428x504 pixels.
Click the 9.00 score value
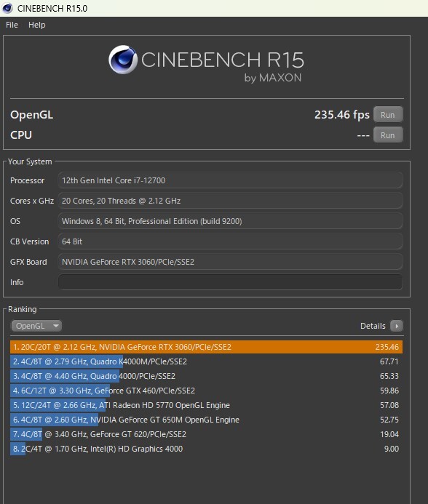[392, 449]
